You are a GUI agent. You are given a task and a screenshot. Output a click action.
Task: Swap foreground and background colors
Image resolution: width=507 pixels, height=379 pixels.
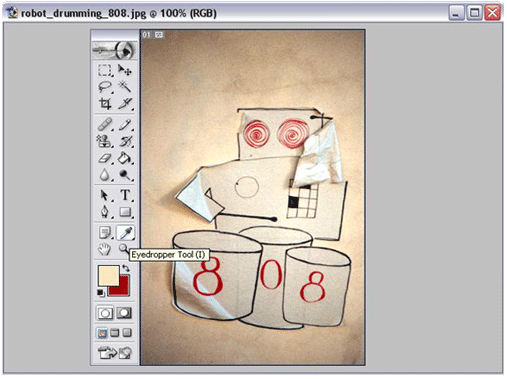click(x=126, y=268)
